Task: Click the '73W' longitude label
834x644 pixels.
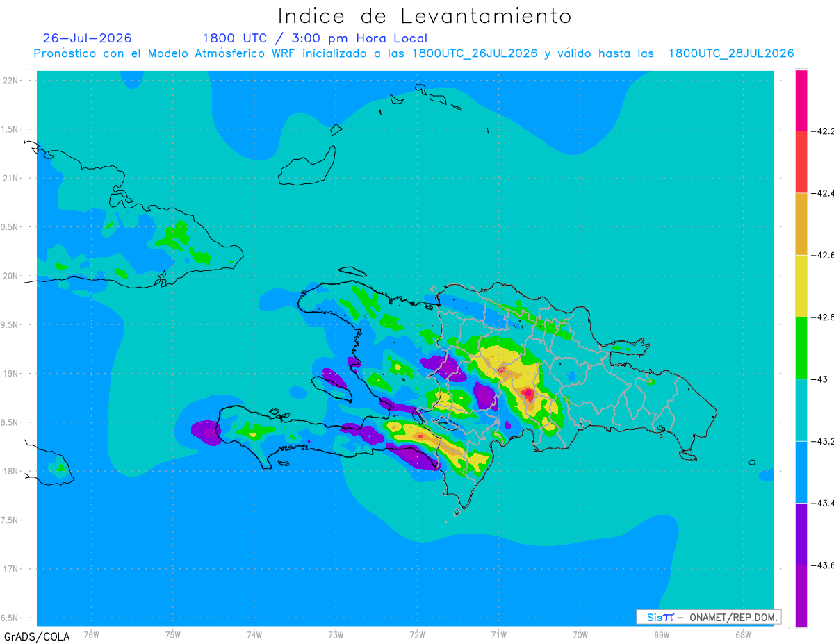Action: tap(336, 634)
